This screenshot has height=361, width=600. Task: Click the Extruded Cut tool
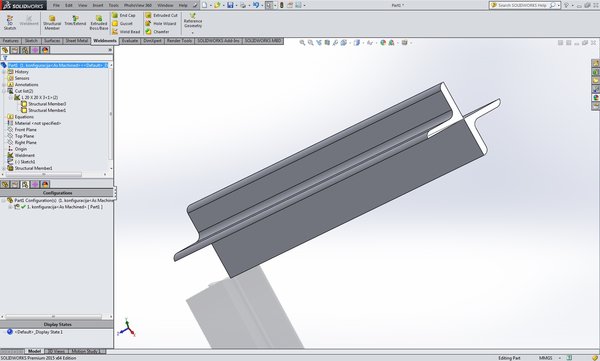(161, 15)
